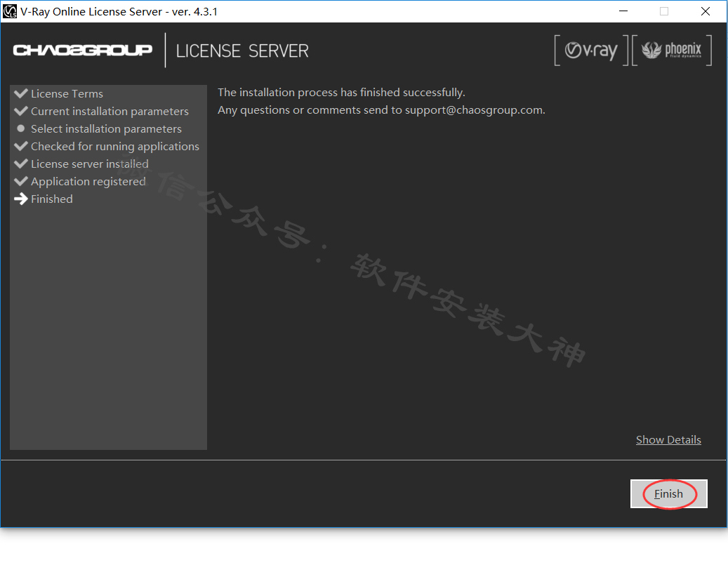The height and width of the screenshot is (565, 728).
Task: Click checkmark beside Checked for running applications
Action: tap(21, 146)
